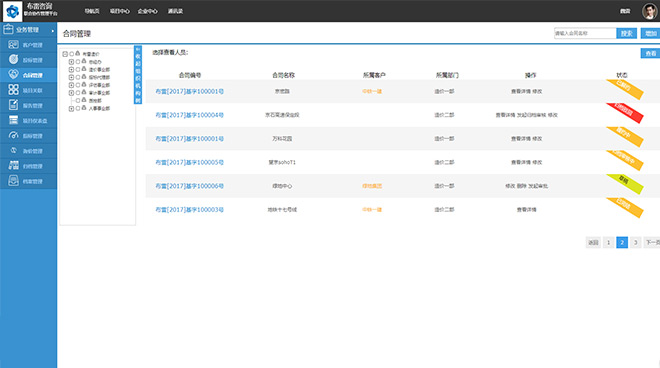Click the blue logo in the header
660x368 pixels.
13,11
